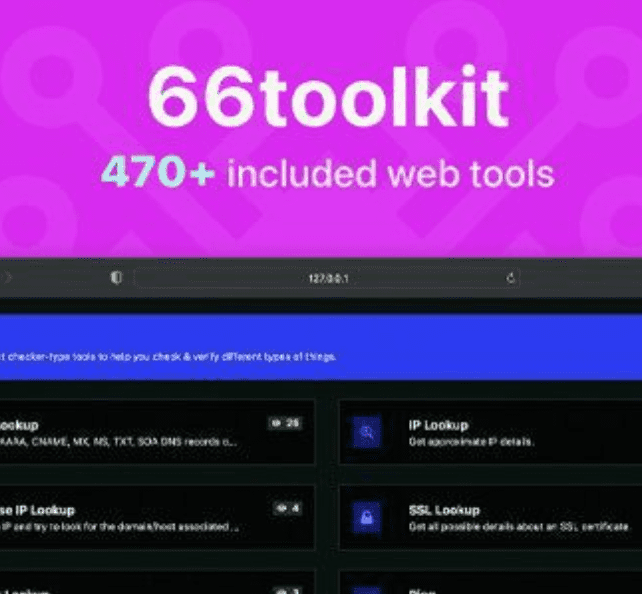Click the browser forward arrow

[x=10, y=279]
